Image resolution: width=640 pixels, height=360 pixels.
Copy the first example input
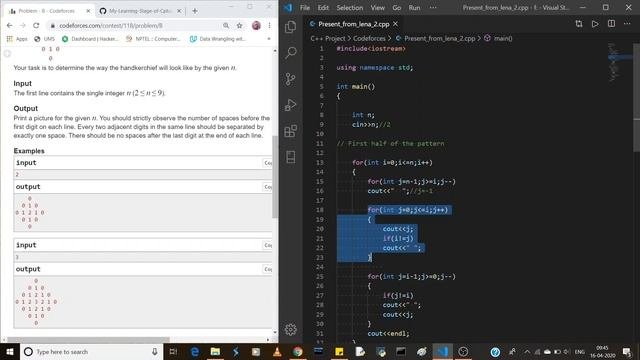[x=268, y=163]
